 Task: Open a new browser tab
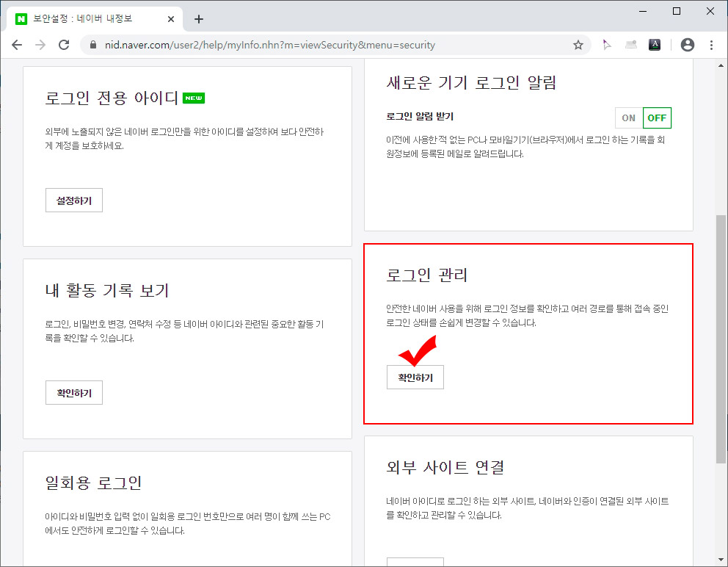pos(199,19)
